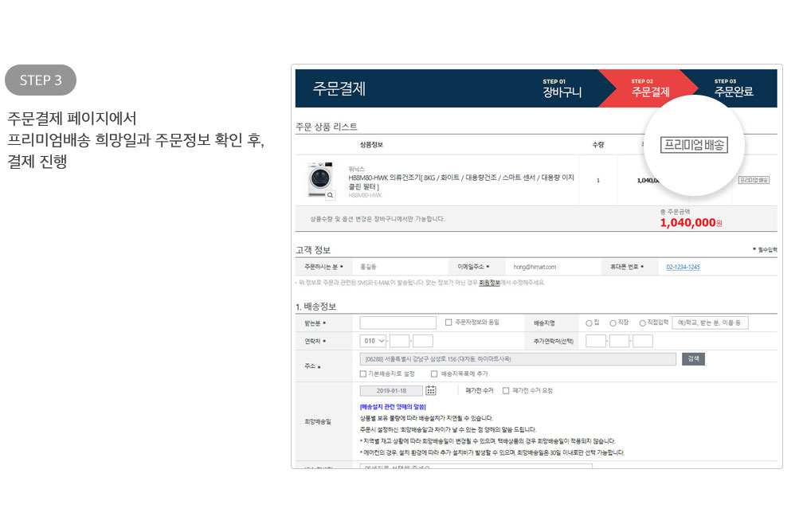This screenshot has width=803, height=532.
Task: Click the address field showing 서울특별시 강남구
Action: (x=518, y=359)
